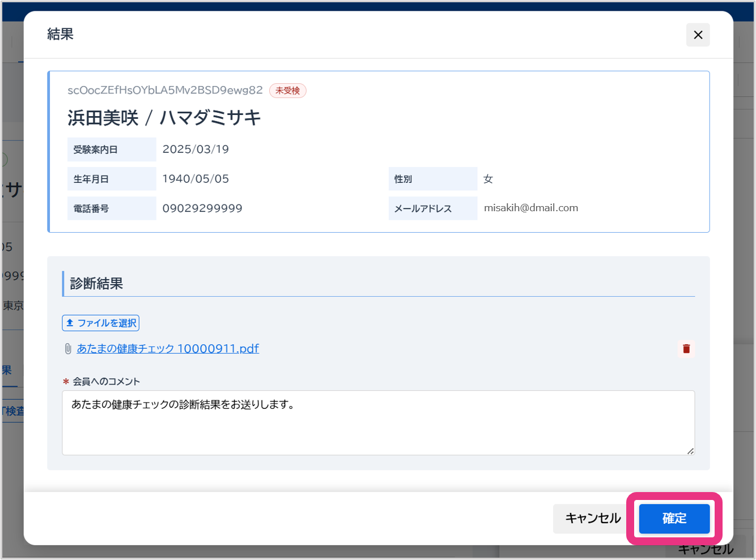Image resolution: width=756 pixels, height=560 pixels.
Task: Click the birth date 1940/05/05
Action: 196,179
